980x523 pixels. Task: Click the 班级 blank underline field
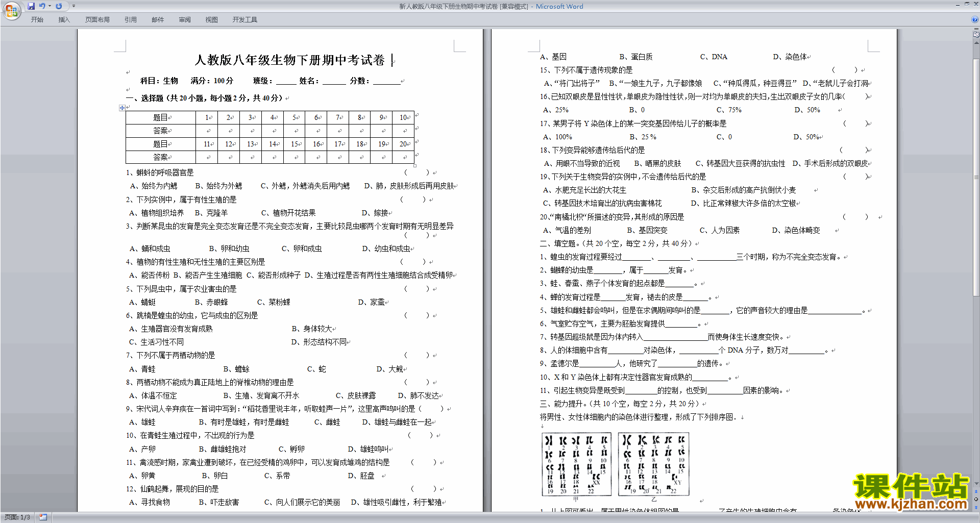(286, 82)
